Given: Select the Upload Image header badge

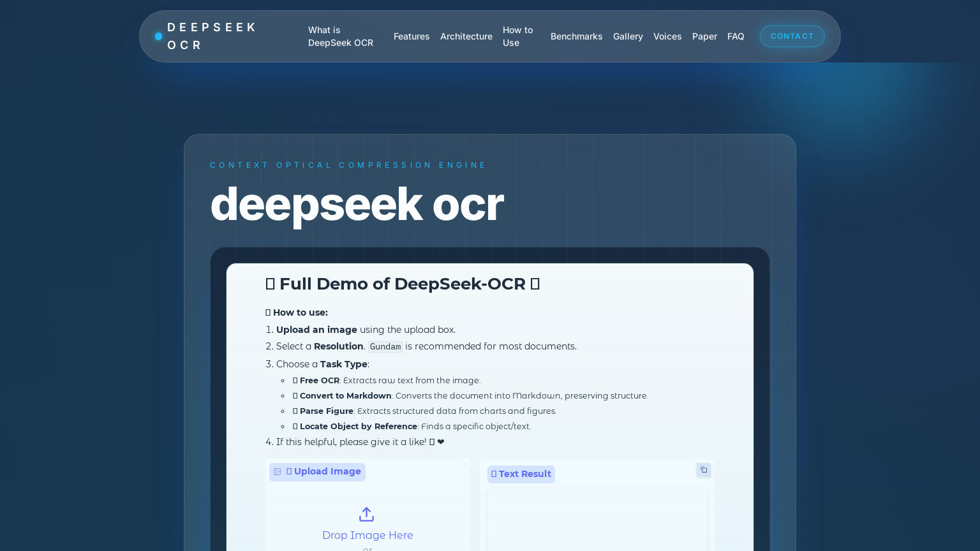Looking at the screenshot, I should (317, 472).
